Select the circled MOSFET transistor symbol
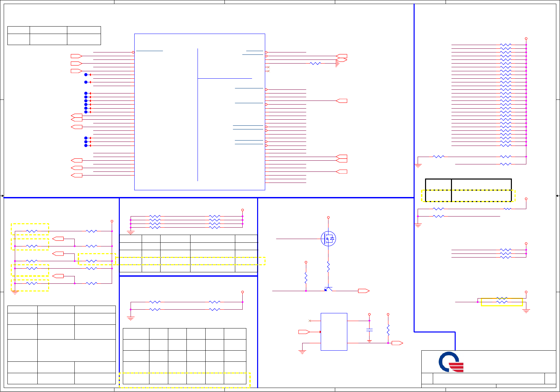This screenshot has height=392, width=560. click(x=328, y=239)
